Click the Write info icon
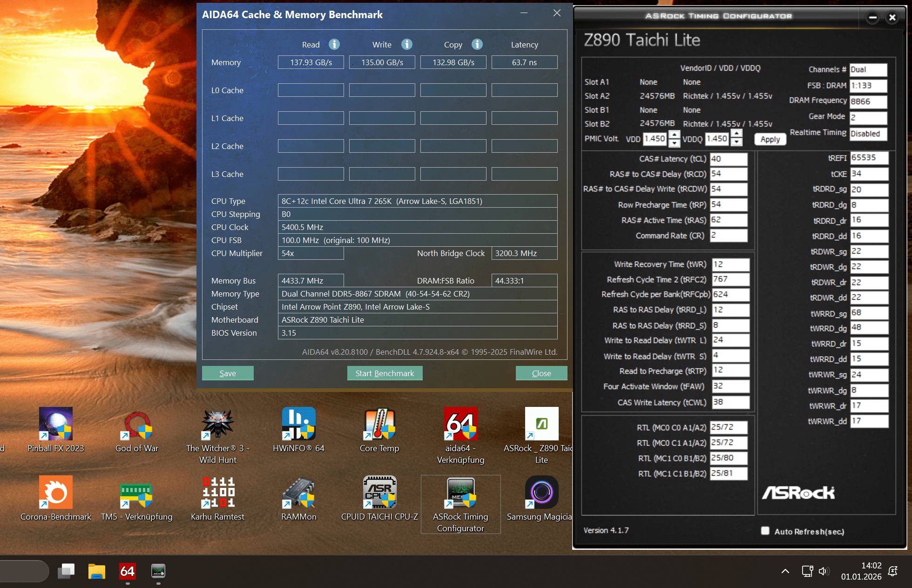912x588 pixels. 407,44
